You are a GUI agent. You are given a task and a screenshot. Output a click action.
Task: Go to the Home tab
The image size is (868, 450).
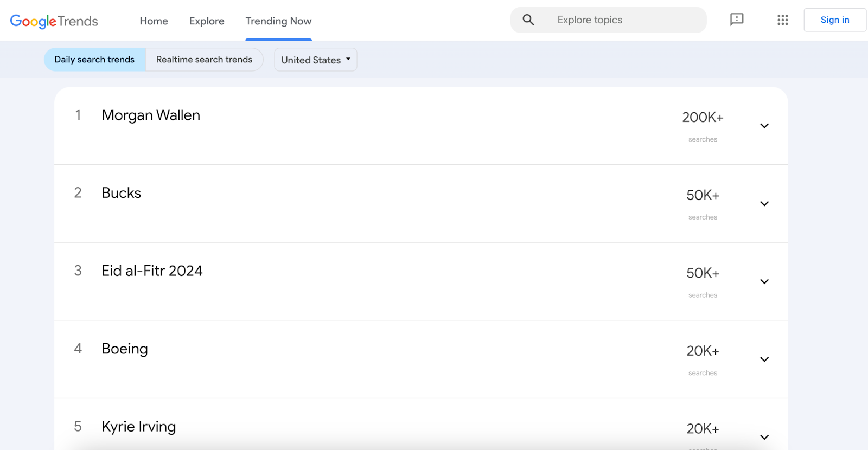[x=154, y=21]
